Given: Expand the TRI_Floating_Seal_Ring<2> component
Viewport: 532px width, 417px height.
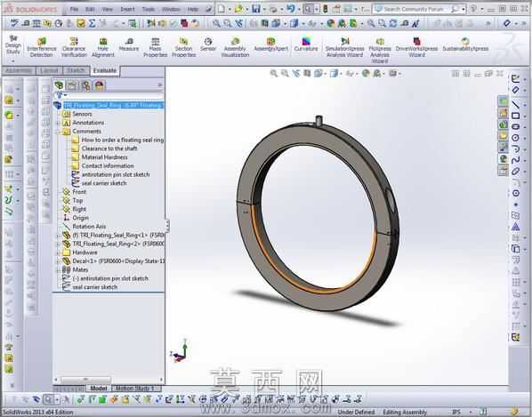Looking at the screenshot, I should tap(58, 244).
